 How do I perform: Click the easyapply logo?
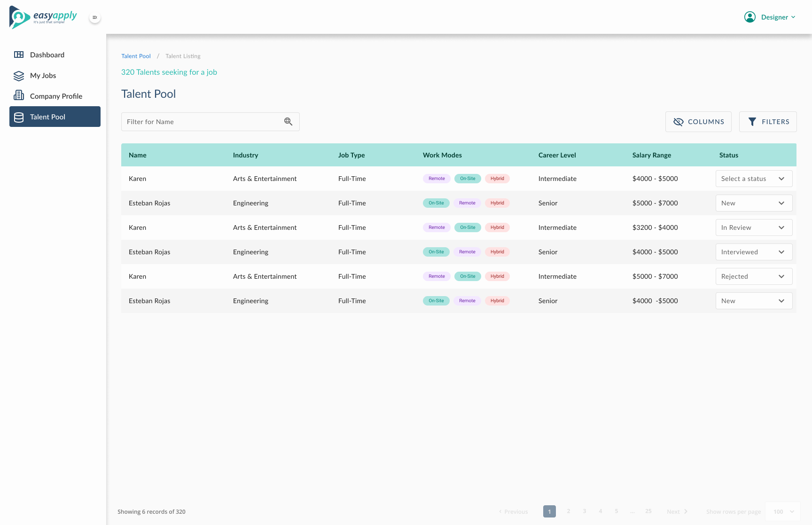pos(43,17)
